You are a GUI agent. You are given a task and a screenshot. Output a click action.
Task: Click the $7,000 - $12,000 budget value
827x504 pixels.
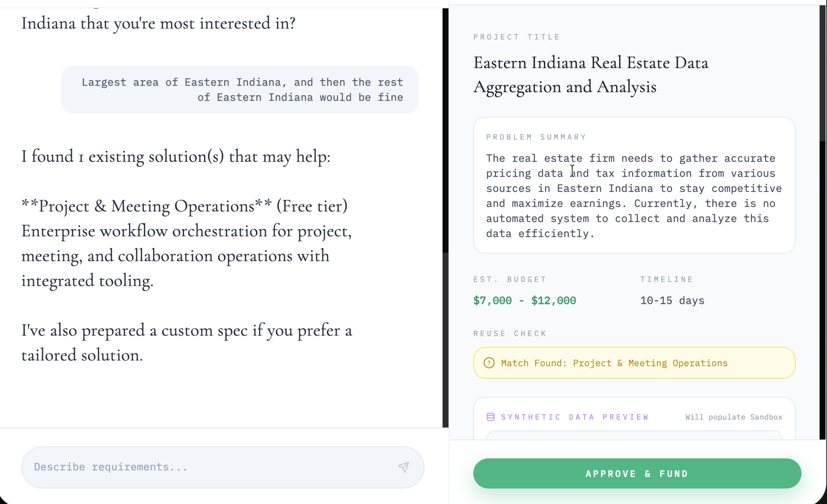(x=524, y=301)
